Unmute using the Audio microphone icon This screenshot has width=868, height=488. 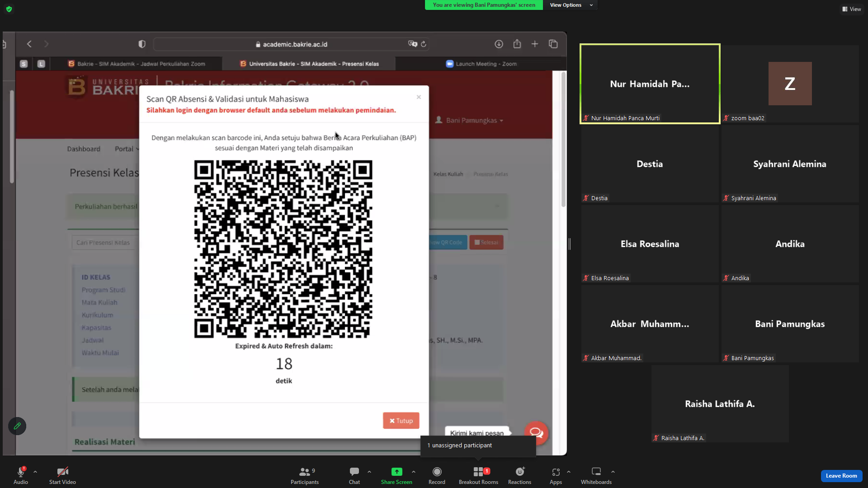[21, 472]
